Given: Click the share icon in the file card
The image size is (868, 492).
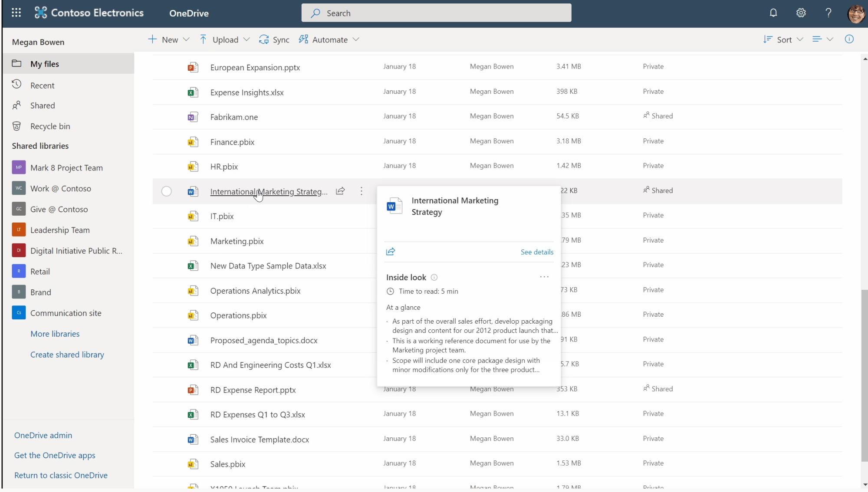Looking at the screenshot, I should 391,252.
